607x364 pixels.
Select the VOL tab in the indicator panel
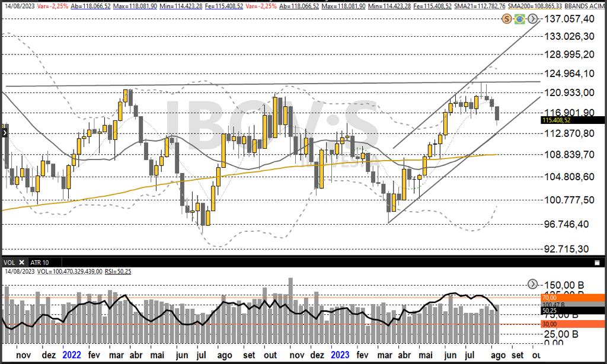(9, 261)
